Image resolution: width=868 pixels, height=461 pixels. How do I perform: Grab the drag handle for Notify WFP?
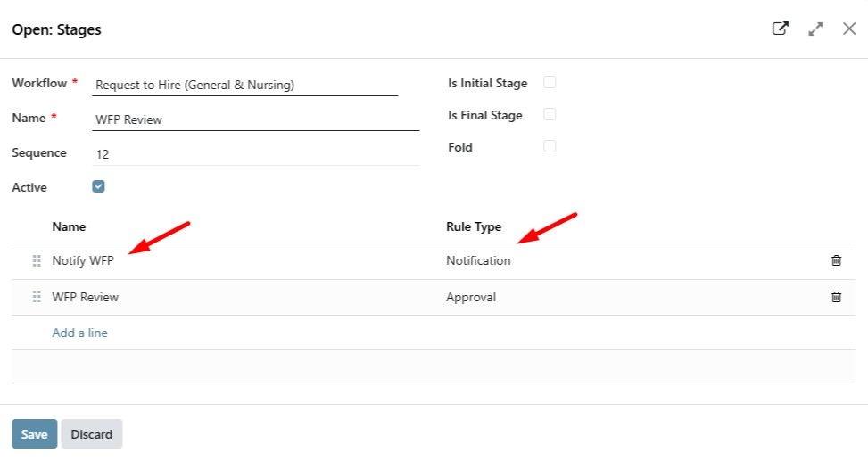pyautogui.click(x=37, y=260)
